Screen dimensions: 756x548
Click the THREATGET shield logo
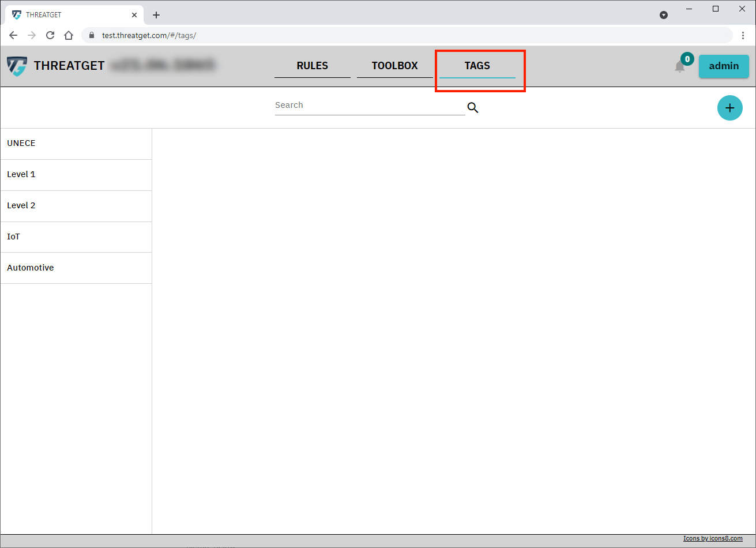click(x=17, y=66)
